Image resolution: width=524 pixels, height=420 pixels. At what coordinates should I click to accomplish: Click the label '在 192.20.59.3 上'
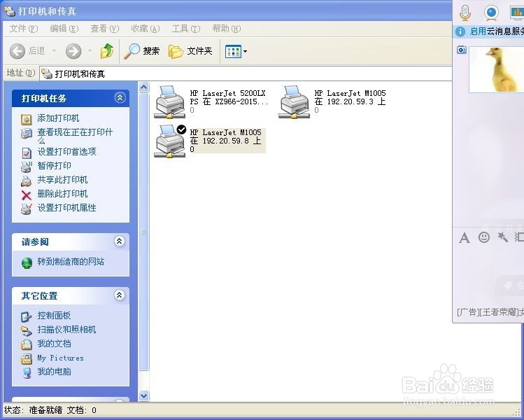click(350, 101)
